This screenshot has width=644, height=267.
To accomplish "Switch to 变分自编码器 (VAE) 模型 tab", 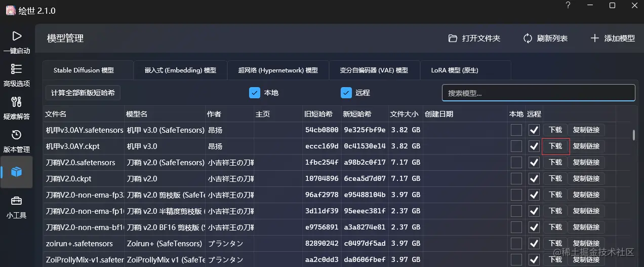I will click(x=374, y=70).
